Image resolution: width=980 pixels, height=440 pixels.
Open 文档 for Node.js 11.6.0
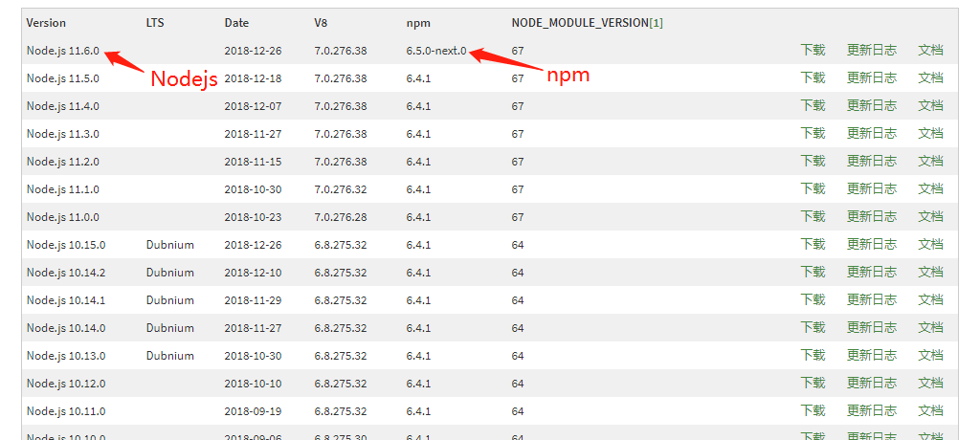point(930,51)
